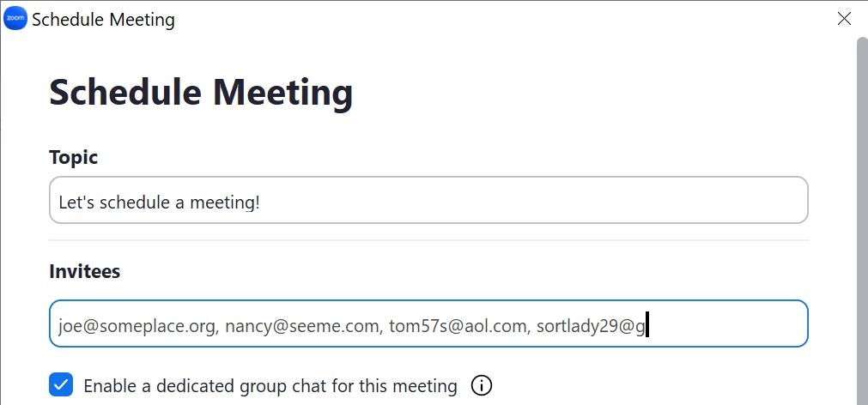868x405 pixels.
Task: Click the divider line below the Topic field
Action: (x=428, y=240)
